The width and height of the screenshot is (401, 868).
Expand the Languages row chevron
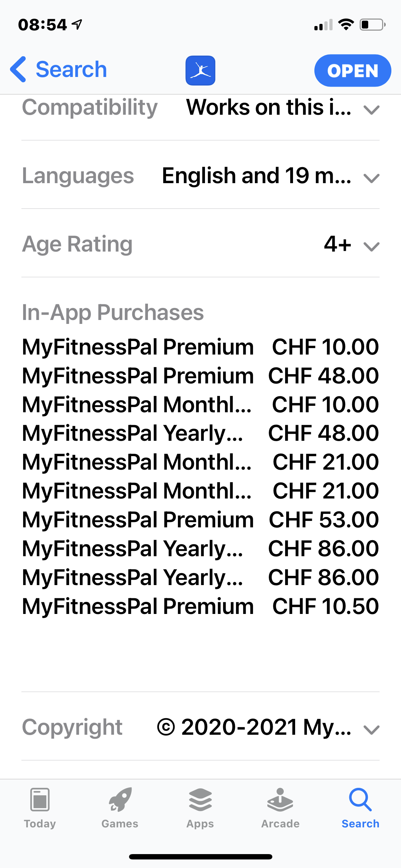[x=371, y=178]
